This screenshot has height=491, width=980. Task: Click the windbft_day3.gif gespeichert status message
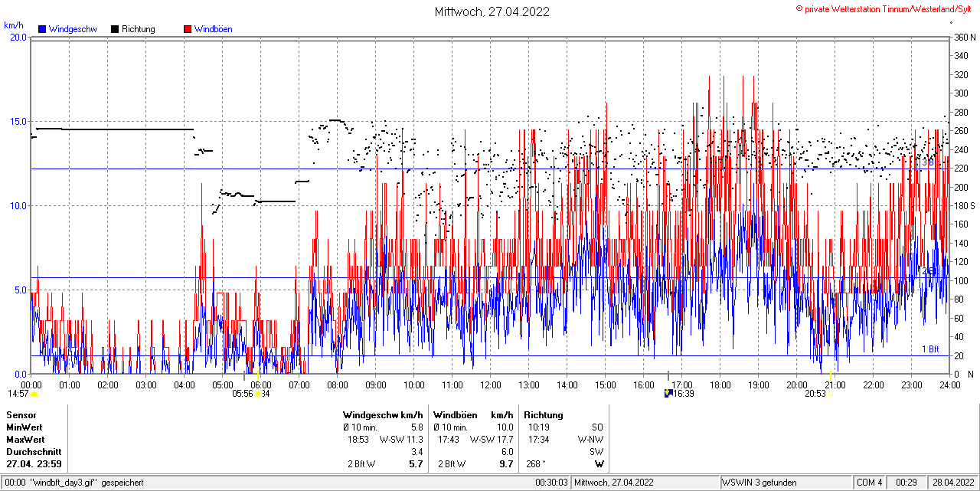(x=86, y=483)
